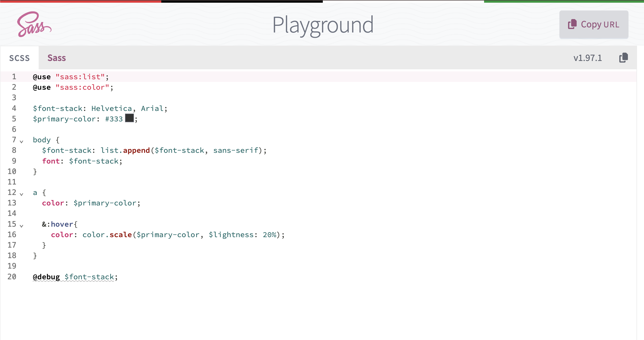Collapse the a rule on line 12

point(21,194)
